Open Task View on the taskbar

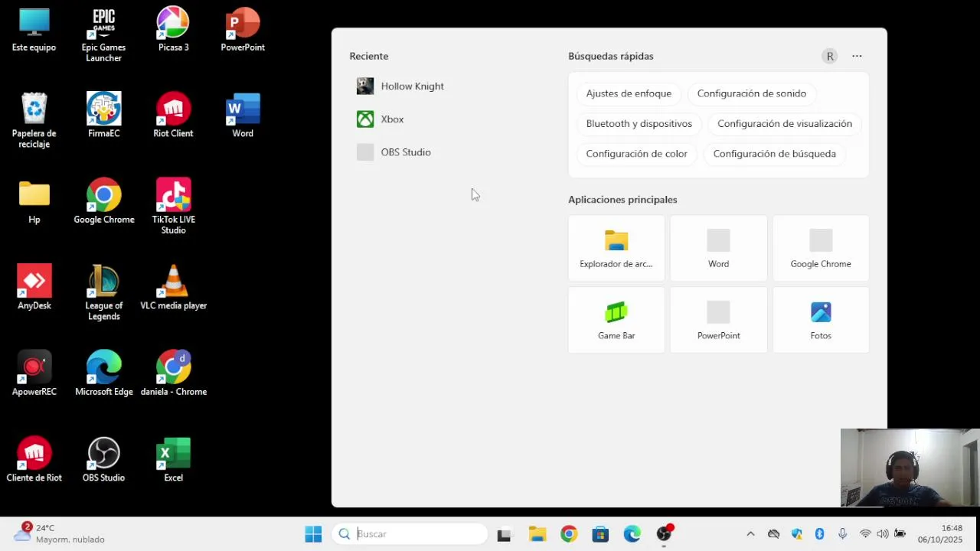pyautogui.click(x=504, y=534)
